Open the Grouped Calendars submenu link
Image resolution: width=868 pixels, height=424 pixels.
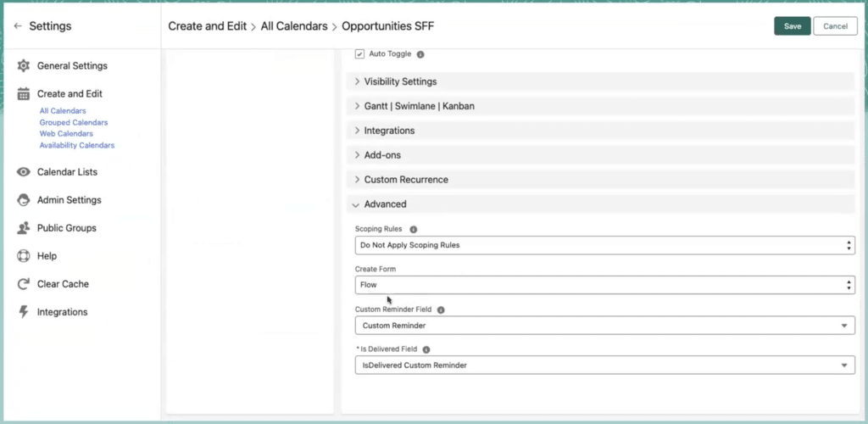pos(74,122)
